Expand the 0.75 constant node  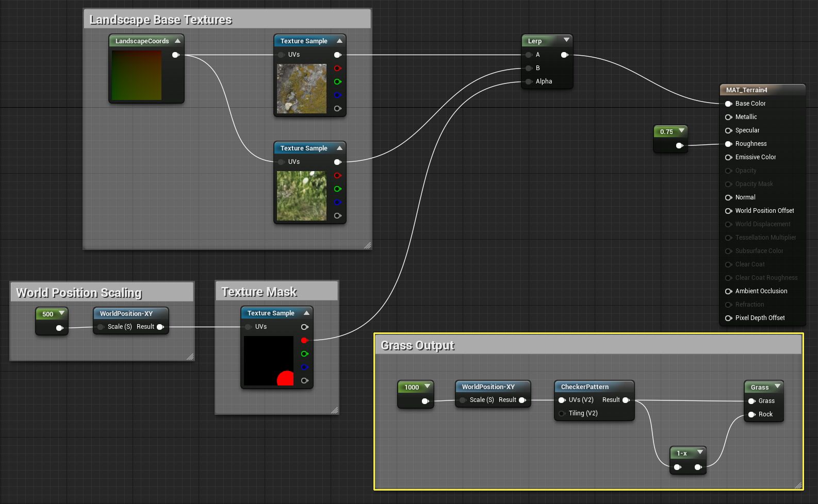[681, 131]
